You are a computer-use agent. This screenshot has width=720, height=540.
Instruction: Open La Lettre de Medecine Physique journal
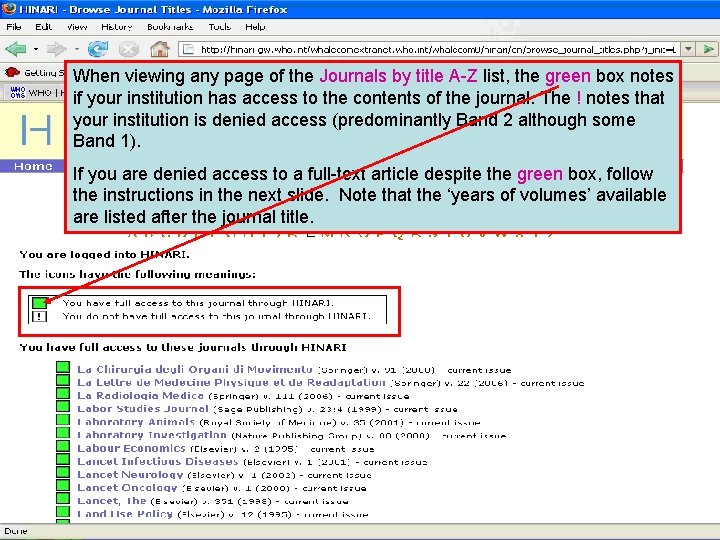[231, 382]
